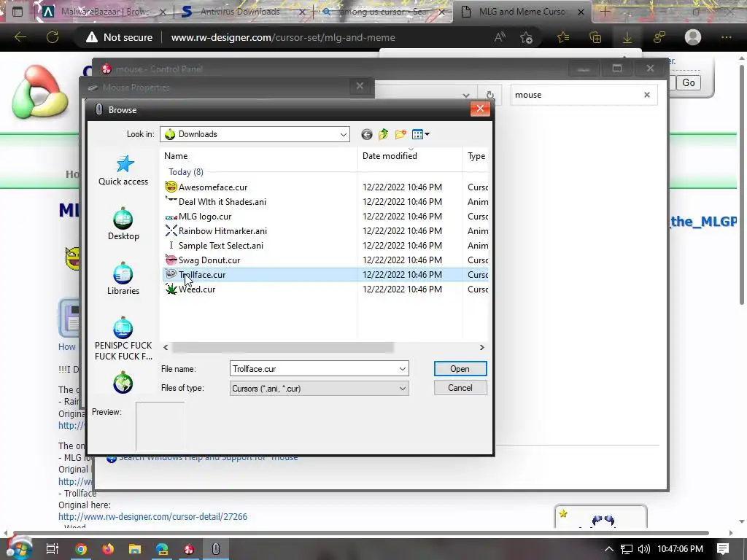
Task: Open Firefox from the taskbar
Action: (108, 549)
